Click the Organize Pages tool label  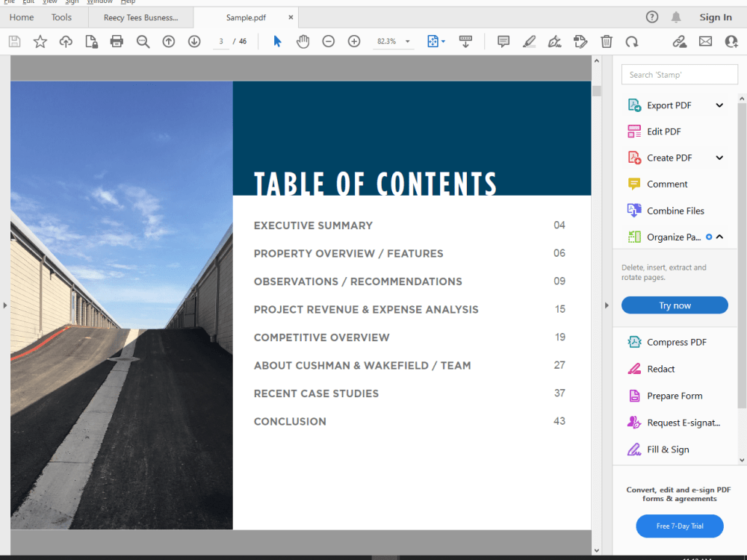pos(674,237)
